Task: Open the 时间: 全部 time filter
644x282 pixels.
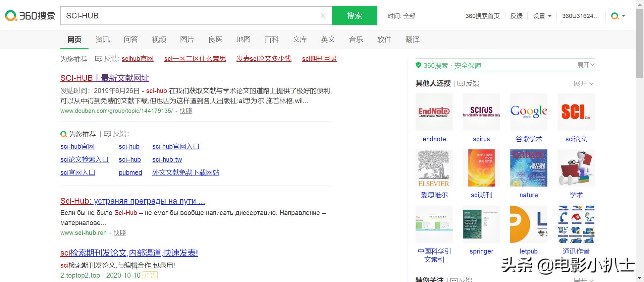Action: tap(401, 16)
